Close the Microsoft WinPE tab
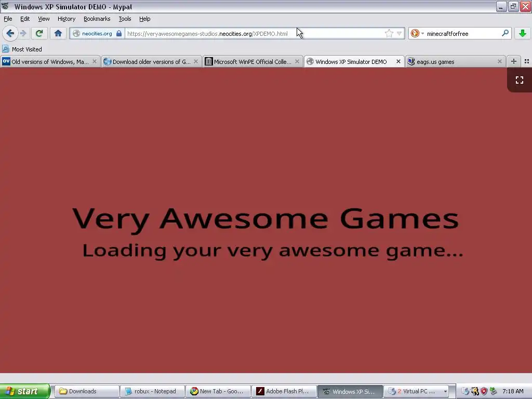532x399 pixels. coord(297,61)
